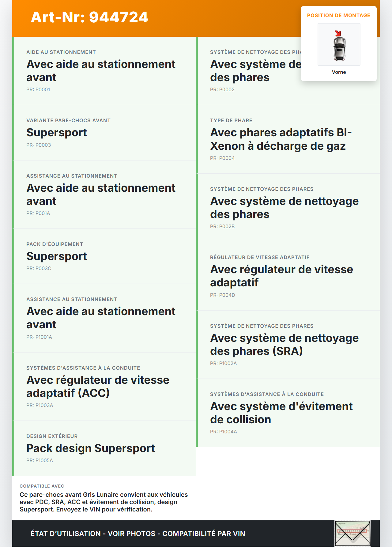Select 'Avec régulateur de vitesse adaptatif' P004D
Screen dimensions: 392x547
pos(288,276)
